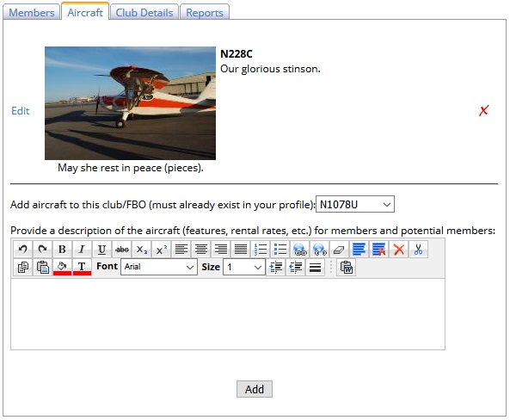The width and height of the screenshot is (510, 420).
Task: Click the Paste clipboard icon
Action: (x=43, y=268)
